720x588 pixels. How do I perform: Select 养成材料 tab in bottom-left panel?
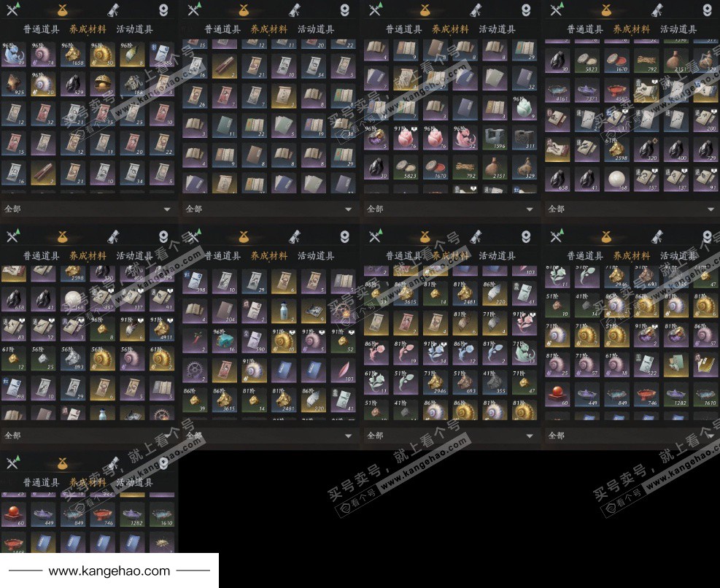click(x=88, y=482)
